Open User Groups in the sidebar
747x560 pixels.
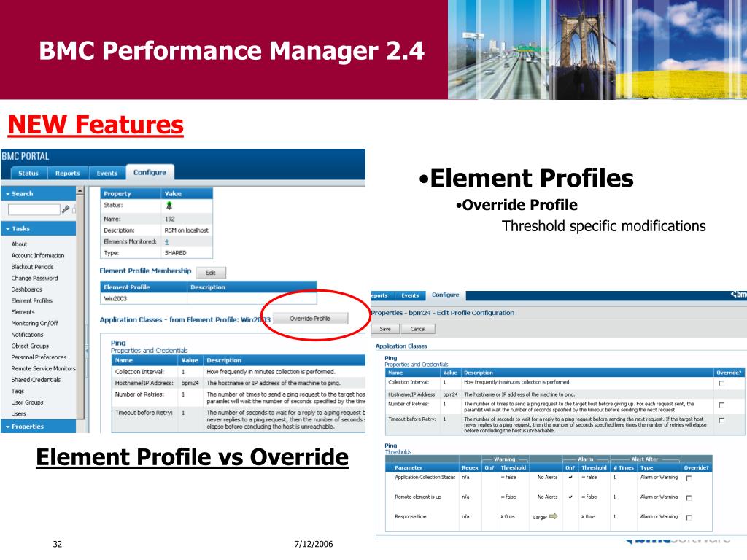click(27, 402)
